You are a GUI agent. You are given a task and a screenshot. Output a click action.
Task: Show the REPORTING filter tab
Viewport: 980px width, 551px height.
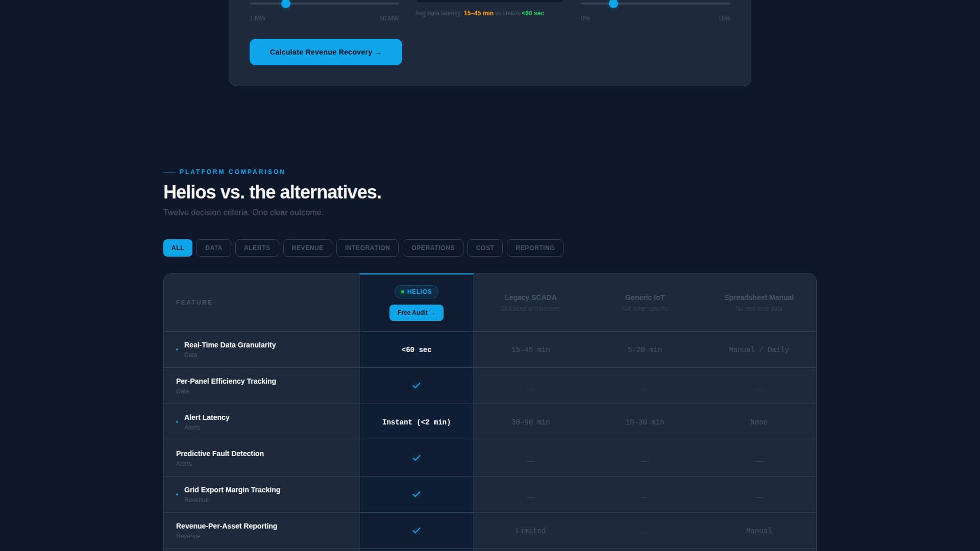click(x=535, y=248)
